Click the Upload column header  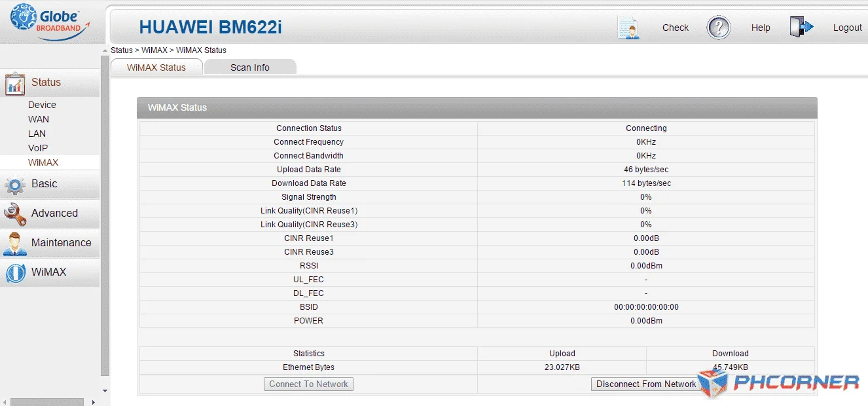pyautogui.click(x=562, y=354)
